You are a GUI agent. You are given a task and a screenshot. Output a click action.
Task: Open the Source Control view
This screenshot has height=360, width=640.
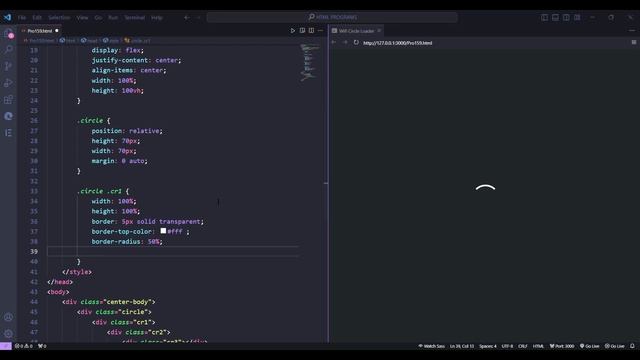(9, 66)
